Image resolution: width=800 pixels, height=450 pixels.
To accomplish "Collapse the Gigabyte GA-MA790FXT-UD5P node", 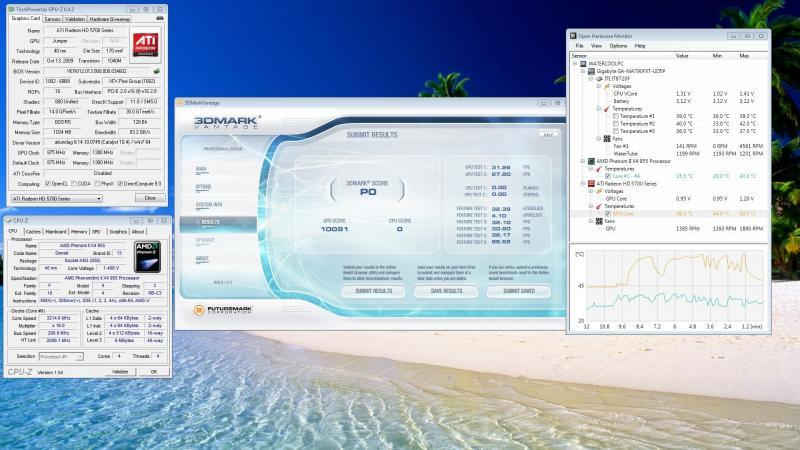I will pos(583,71).
